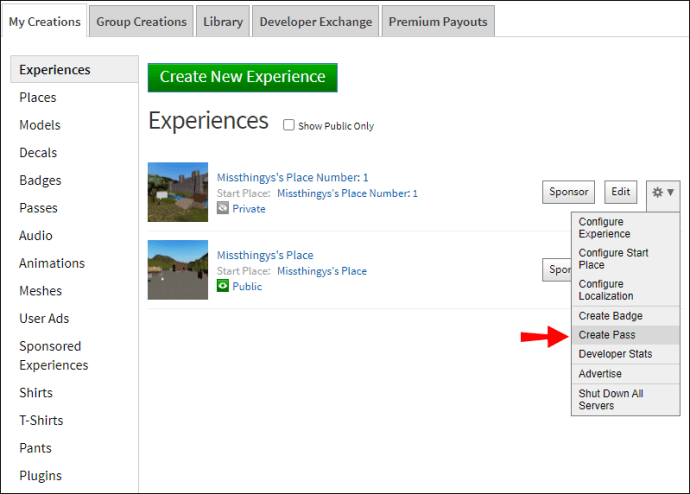Open the Developer Exchange tab
Image resolution: width=690 pixels, height=494 pixels.
point(316,22)
